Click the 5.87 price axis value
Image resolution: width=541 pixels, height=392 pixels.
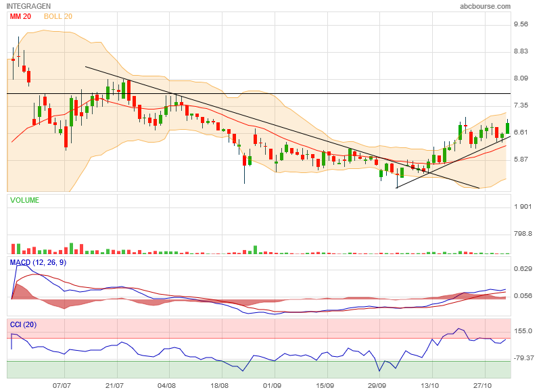[x=521, y=160]
